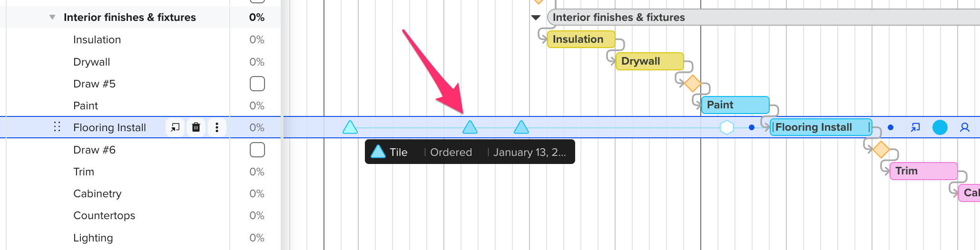
Task: Click the assign-user icon on the Gantt row
Action: coord(965,127)
